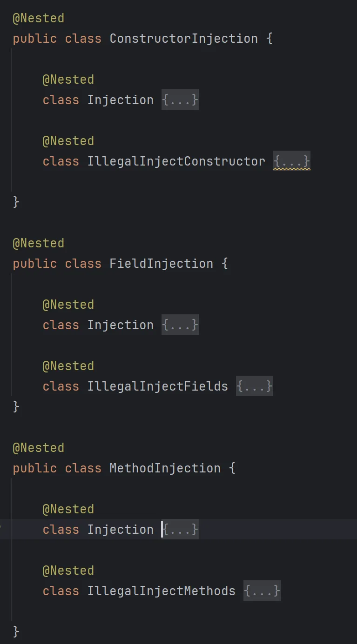This screenshot has height=644, width=357.
Task: Expand the folded IllegalInjectConstructor class body
Action: coord(291,161)
